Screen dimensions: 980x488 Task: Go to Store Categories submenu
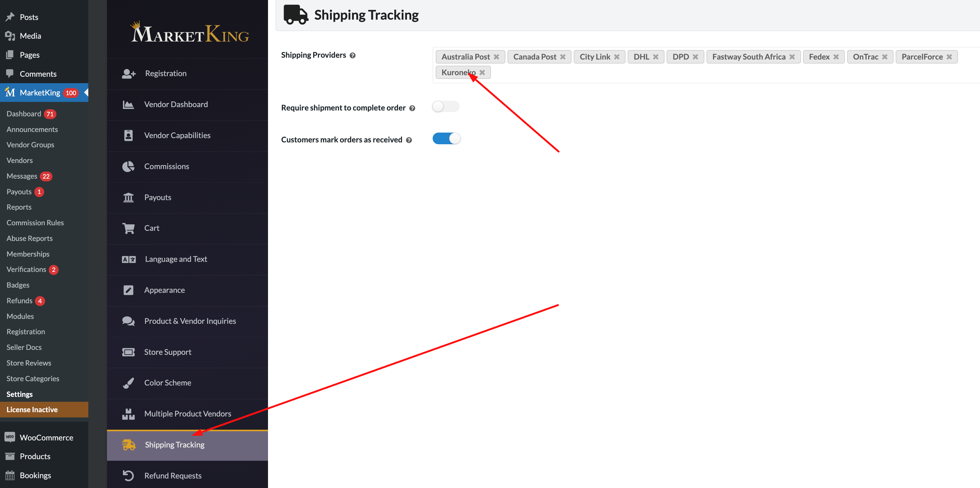(33, 379)
